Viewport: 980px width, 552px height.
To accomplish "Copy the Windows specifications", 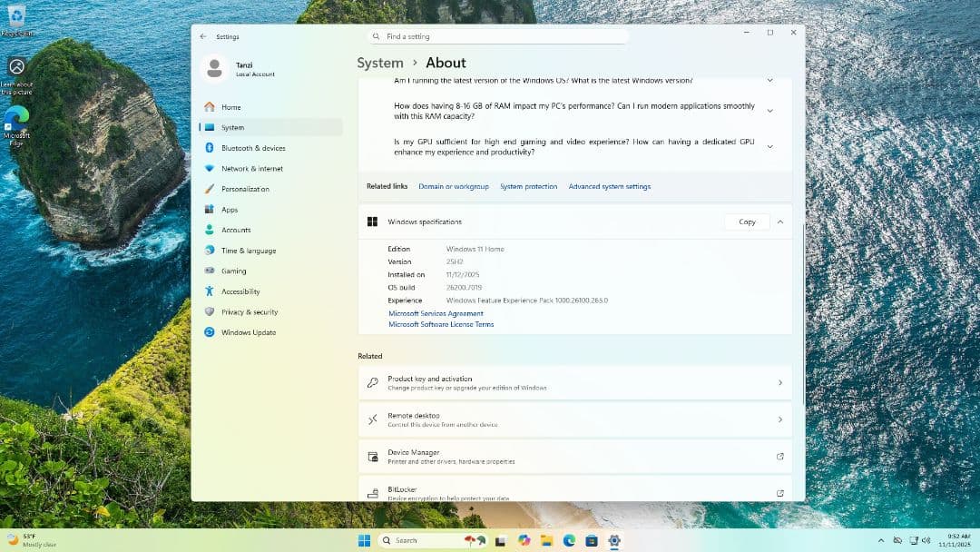I will coord(747,222).
